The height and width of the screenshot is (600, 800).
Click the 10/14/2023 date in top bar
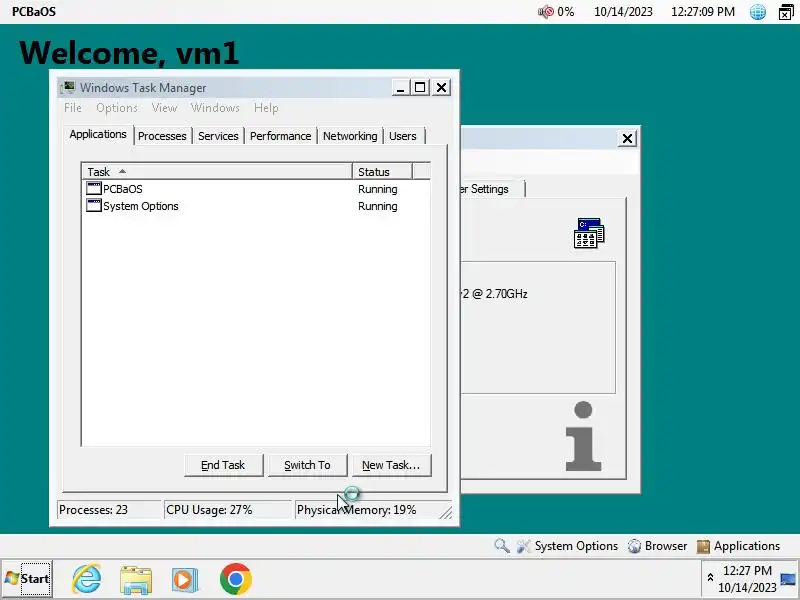[x=623, y=12]
